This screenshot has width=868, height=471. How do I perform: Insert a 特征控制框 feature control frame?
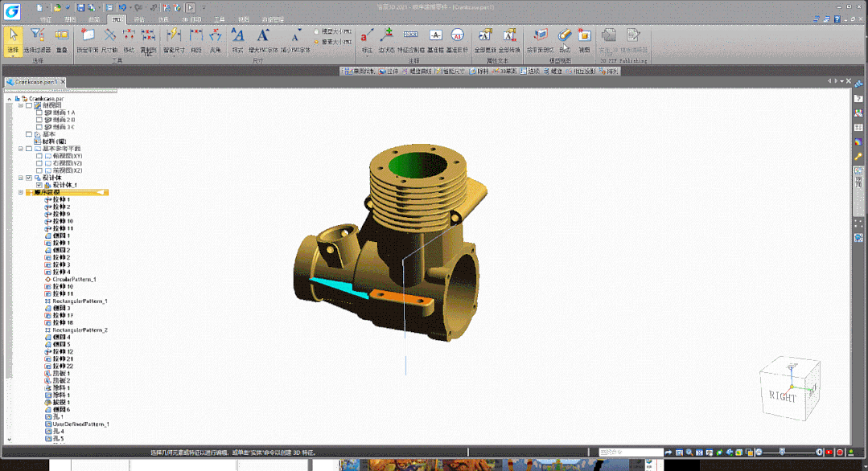(x=411, y=40)
